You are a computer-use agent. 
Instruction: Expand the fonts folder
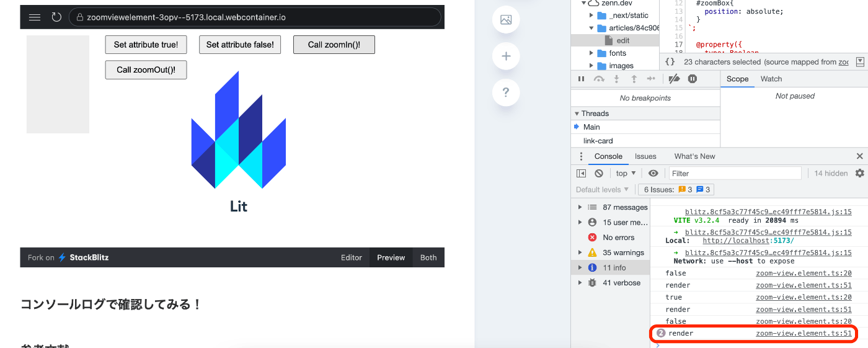(x=591, y=53)
